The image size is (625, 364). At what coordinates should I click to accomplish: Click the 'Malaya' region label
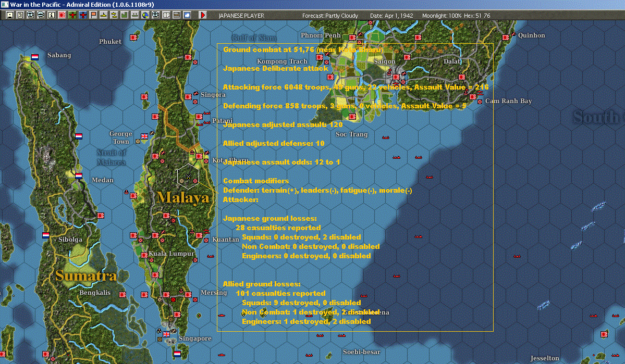183,197
